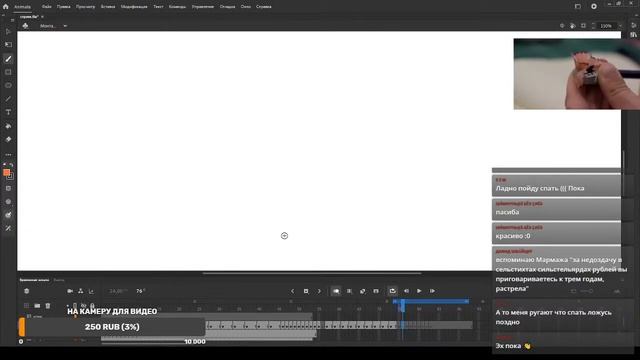Step back to previous keyframe
The height and width of the screenshot is (360, 640).
[x=292, y=291]
